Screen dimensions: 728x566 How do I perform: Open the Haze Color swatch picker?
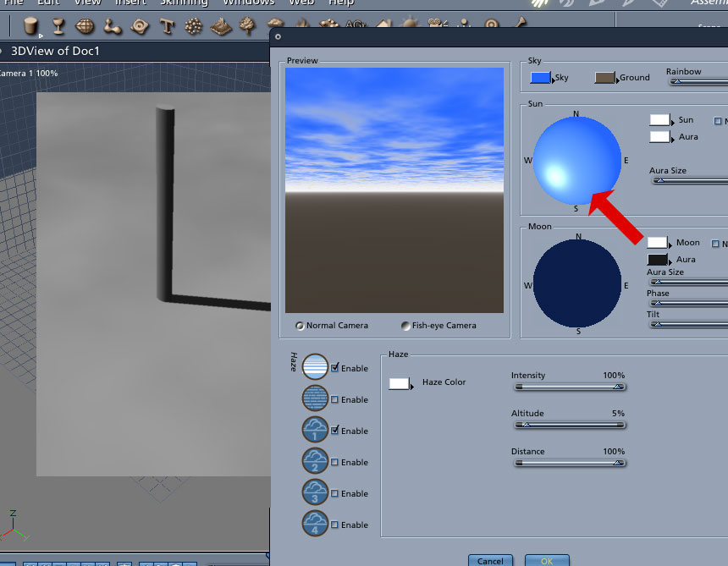[x=400, y=383]
